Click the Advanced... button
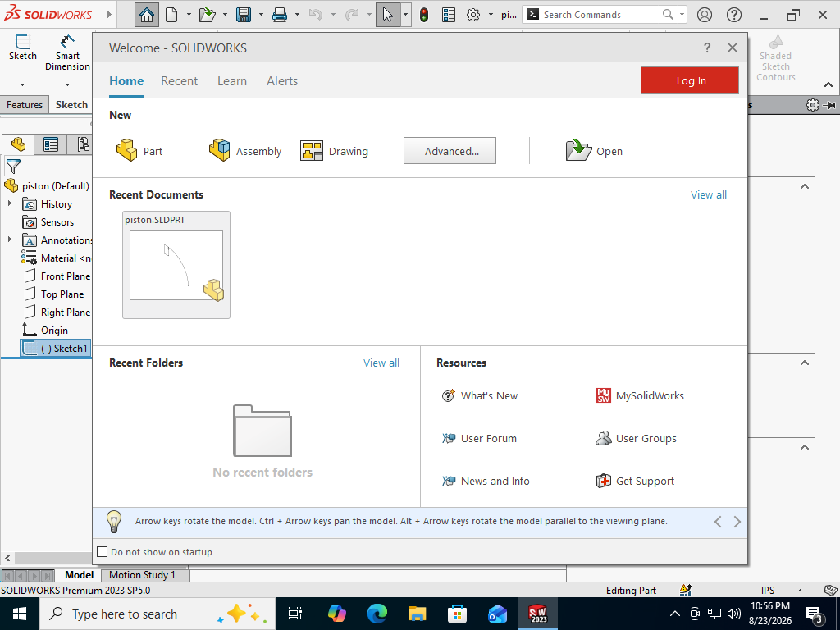This screenshot has width=840, height=630. [450, 151]
